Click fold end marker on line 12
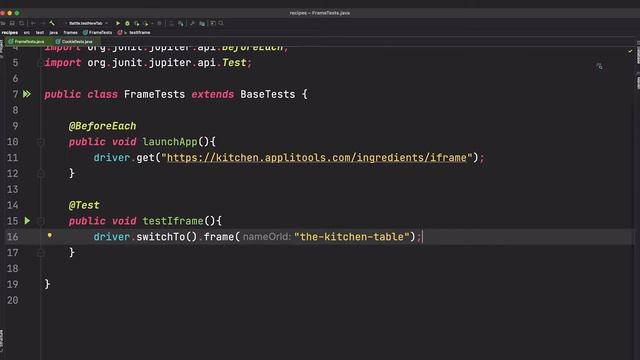The image size is (640, 360). (x=40, y=173)
